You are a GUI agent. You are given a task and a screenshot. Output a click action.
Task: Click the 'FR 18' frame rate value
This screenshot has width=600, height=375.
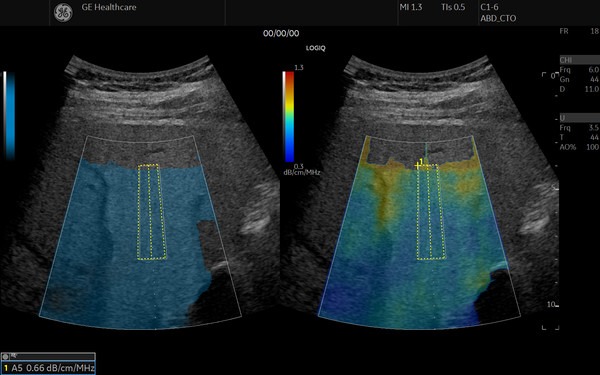[580, 31]
